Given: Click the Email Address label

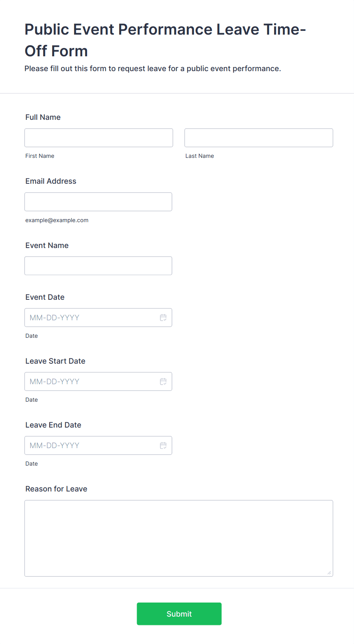Looking at the screenshot, I should 51,181.
